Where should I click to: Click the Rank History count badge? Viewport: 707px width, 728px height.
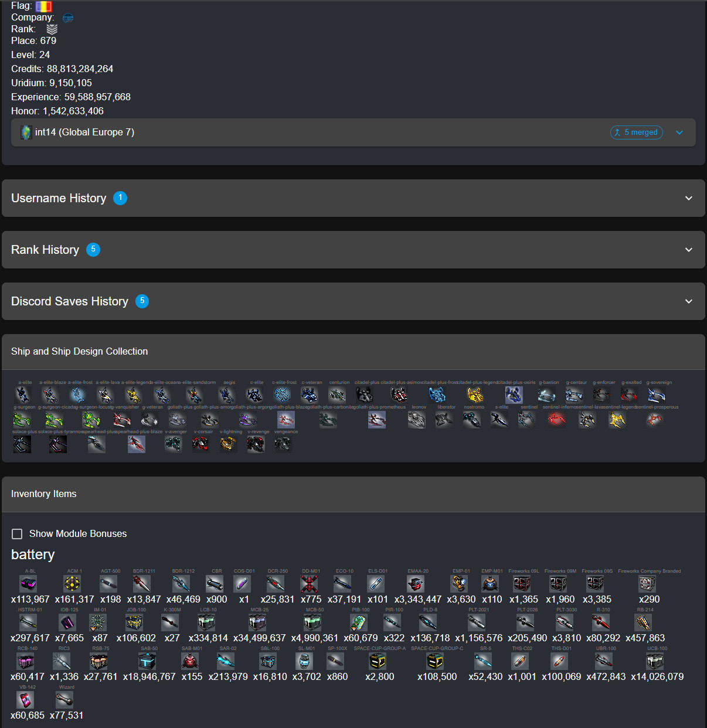[x=93, y=250]
